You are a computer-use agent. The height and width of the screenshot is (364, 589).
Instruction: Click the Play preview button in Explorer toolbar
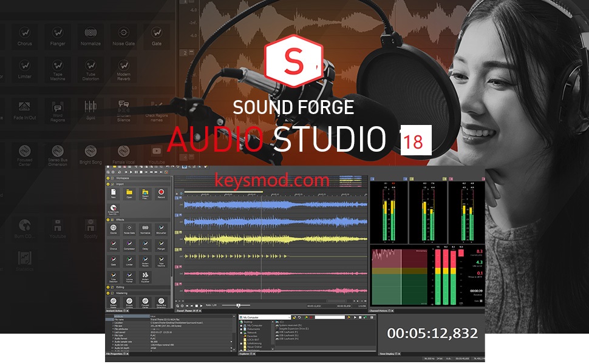click(x=355, y=317)
